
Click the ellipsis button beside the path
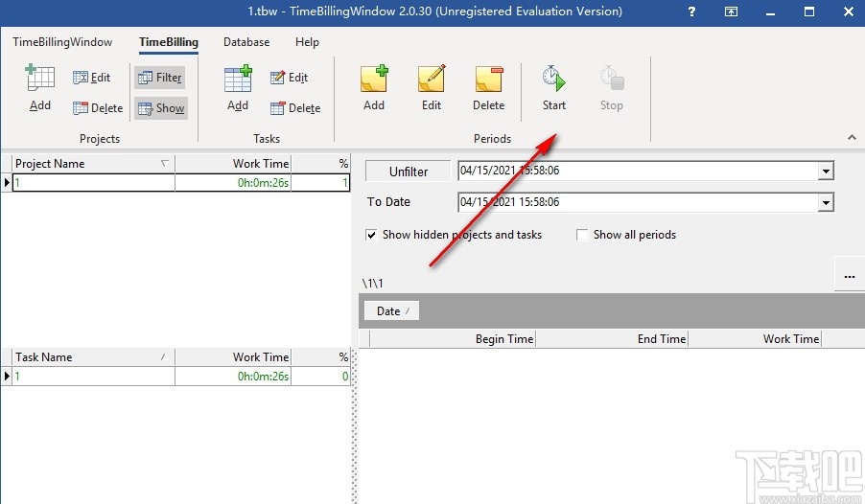[x=850, y=274]
